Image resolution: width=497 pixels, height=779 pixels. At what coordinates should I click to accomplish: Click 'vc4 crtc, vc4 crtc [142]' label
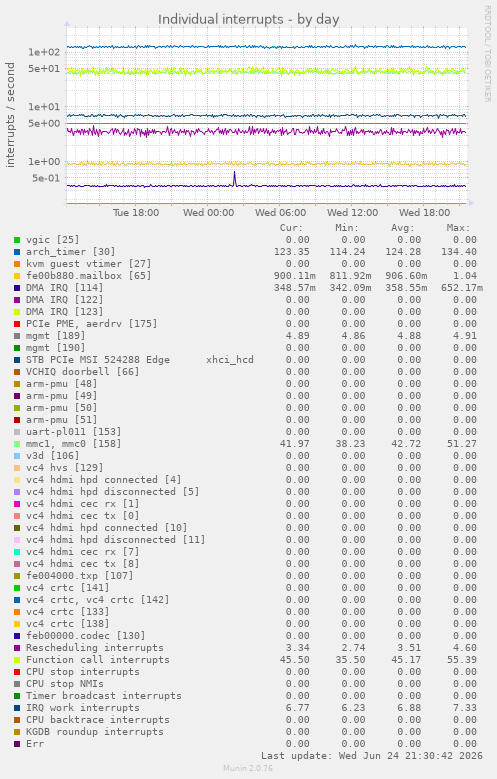pyautogui.click(x=97, y=600)
